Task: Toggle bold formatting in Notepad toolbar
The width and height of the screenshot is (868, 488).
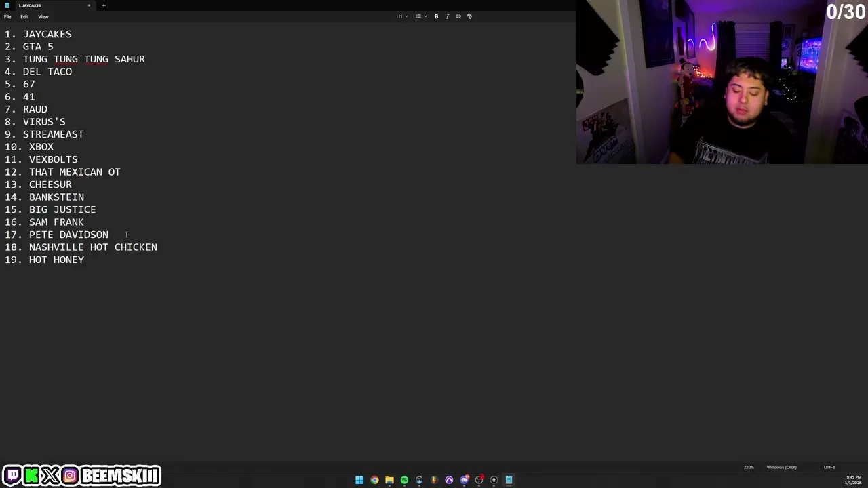Action: tap(436, 16)
